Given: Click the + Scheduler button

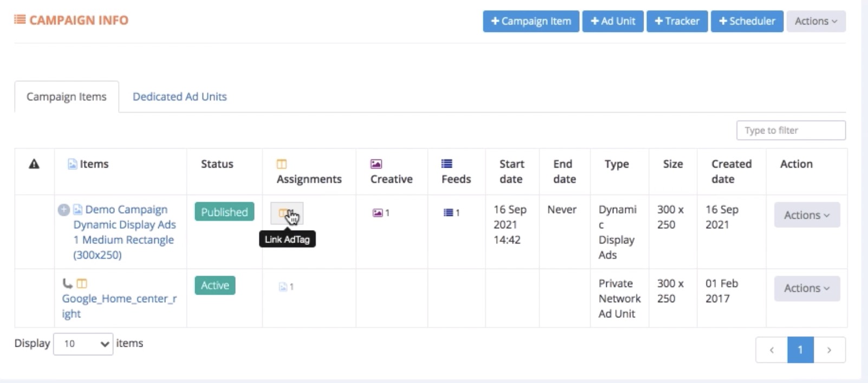Looking at the screenshot, I should pos(747,21).
